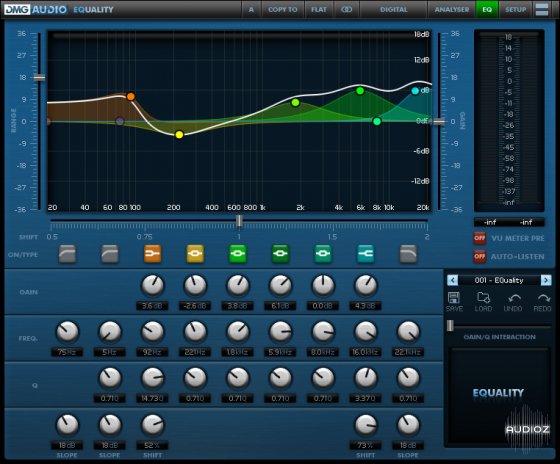Viewport: 560px width, 464px height.
Task: Click the DMG Audio logo
Action: pyautogui.click(x=36, y=9)
